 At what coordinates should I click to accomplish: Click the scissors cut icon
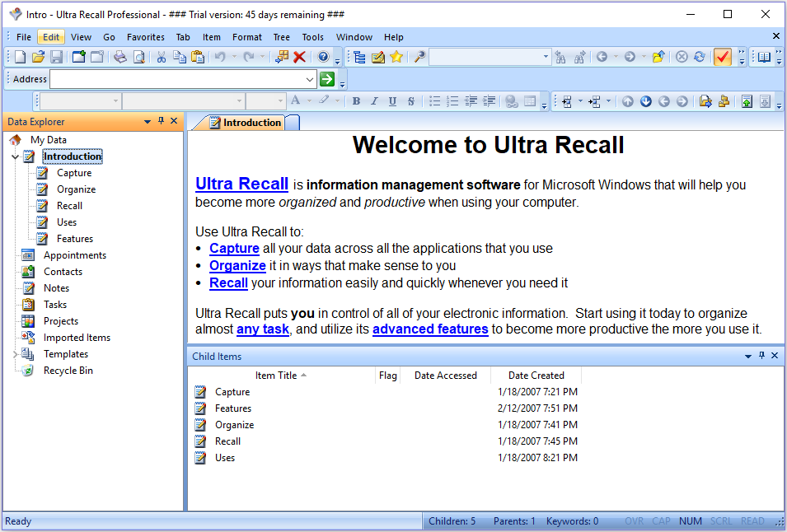(162, 57)
